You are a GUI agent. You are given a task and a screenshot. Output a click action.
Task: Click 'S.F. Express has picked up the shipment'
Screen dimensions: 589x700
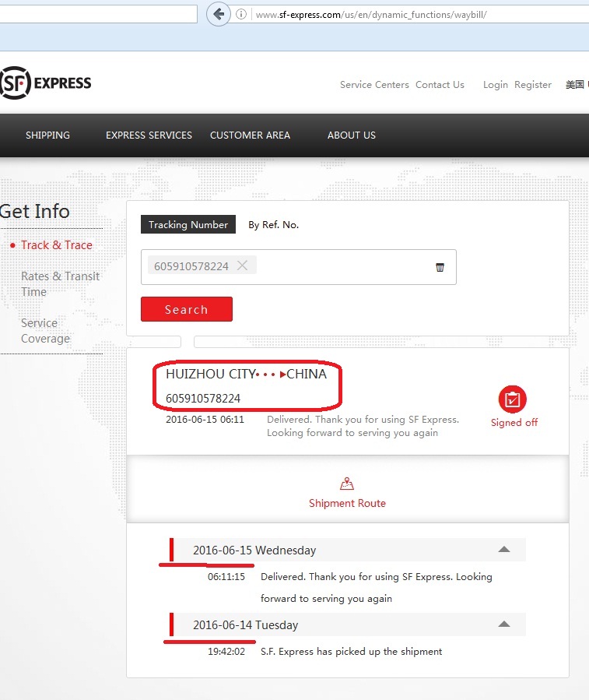point(351,652)
